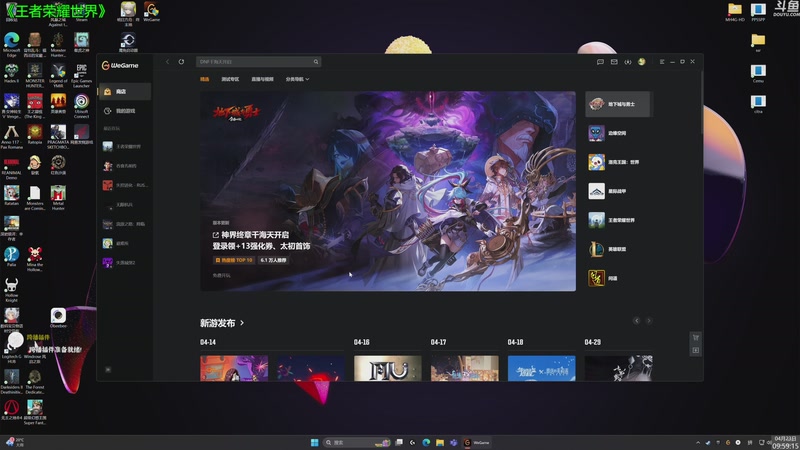The height and width of the screenshot is (450, 800).
Task: Open Metal Hunter desktop shortcut
Action: point(58,198)
